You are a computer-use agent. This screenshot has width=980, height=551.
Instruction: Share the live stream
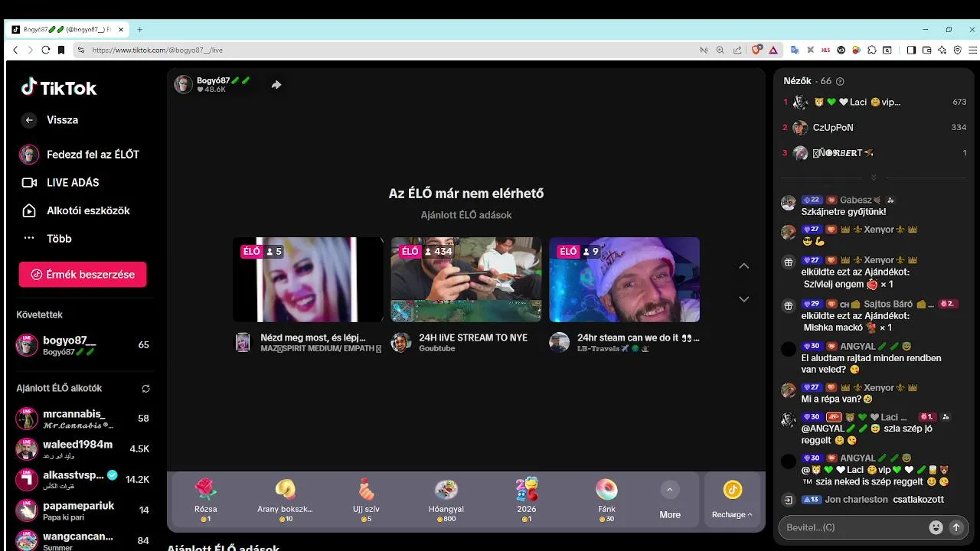point(276,85)
